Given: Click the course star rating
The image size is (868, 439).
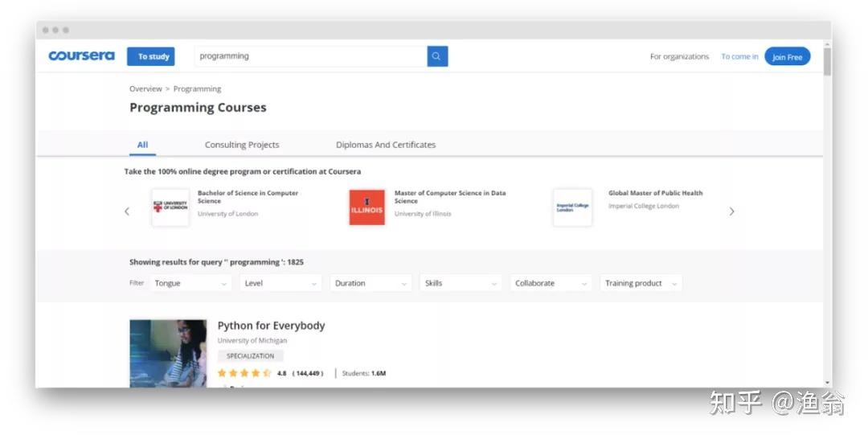Looking at the screenshot, I should [244, 373].
